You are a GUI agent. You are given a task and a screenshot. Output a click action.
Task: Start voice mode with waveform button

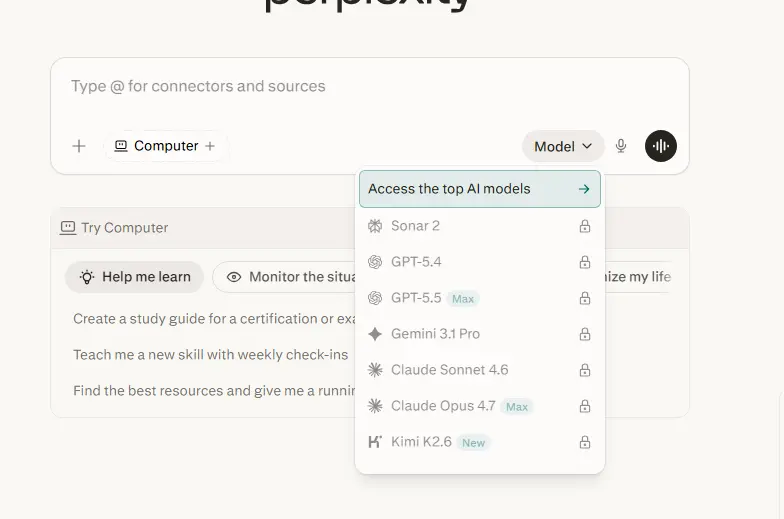point(660,146)
